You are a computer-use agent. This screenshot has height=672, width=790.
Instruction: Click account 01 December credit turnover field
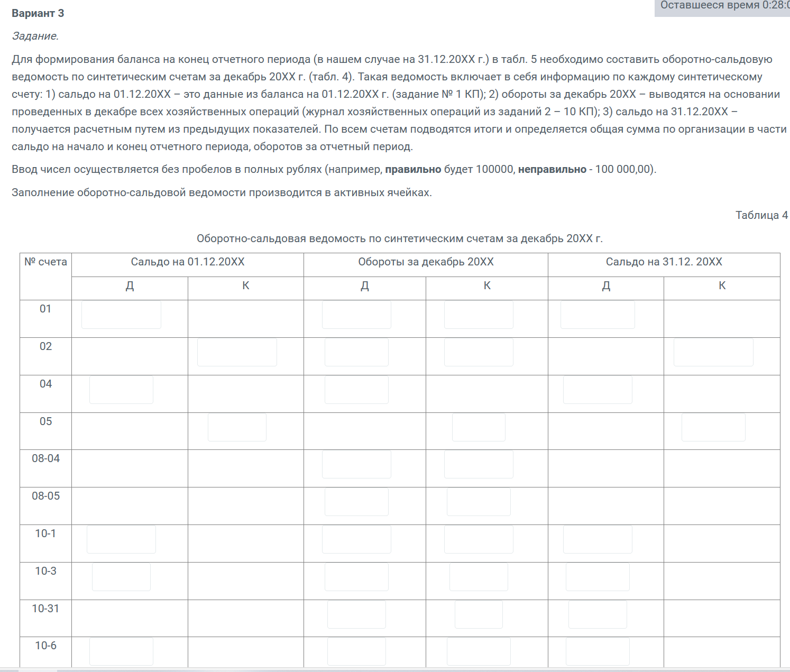point(479,315)
